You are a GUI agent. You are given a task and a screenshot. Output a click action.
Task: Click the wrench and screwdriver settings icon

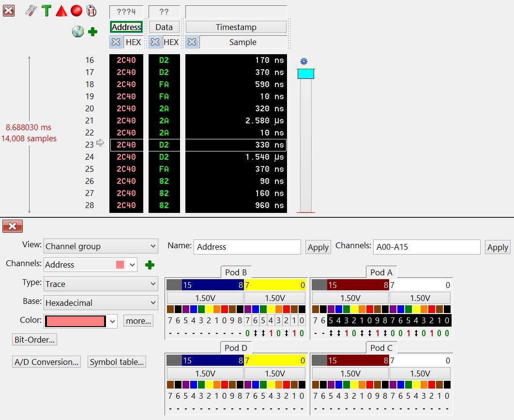(30, 10)
